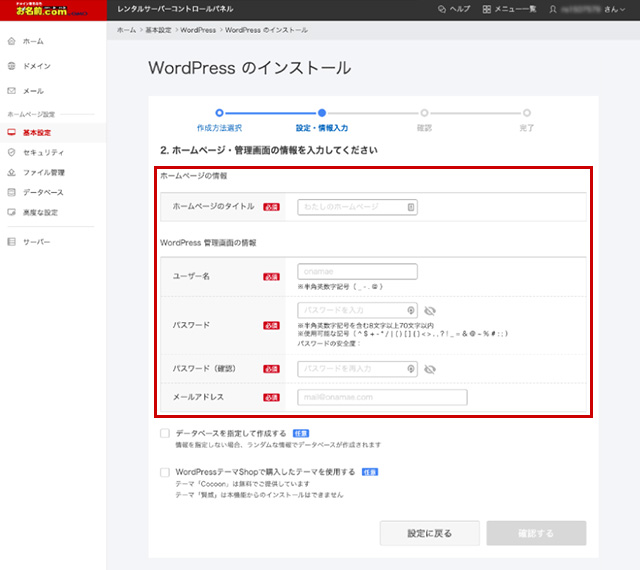Open ドメイン in the sidebar

(x=37, y=66)
